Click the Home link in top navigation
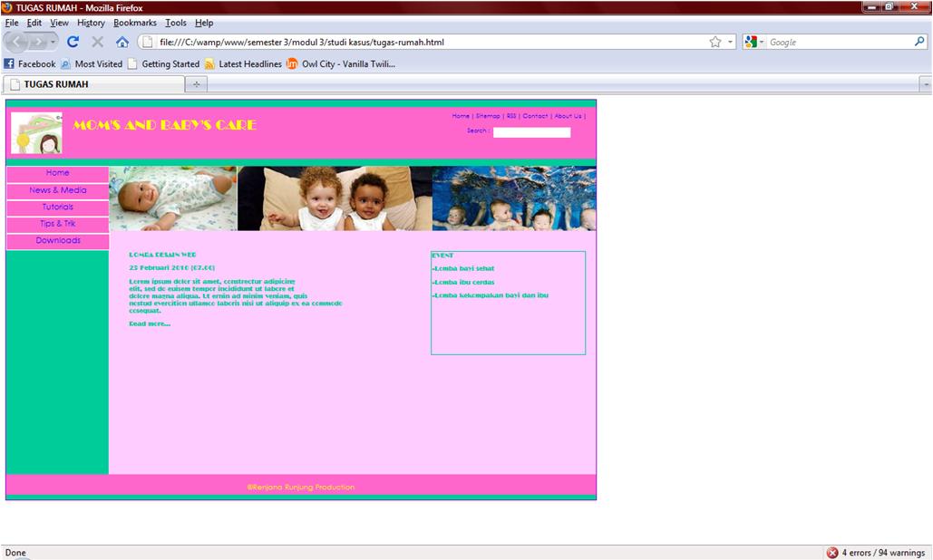The width and height of the screenshot is (933, 560). click(461, 116)
